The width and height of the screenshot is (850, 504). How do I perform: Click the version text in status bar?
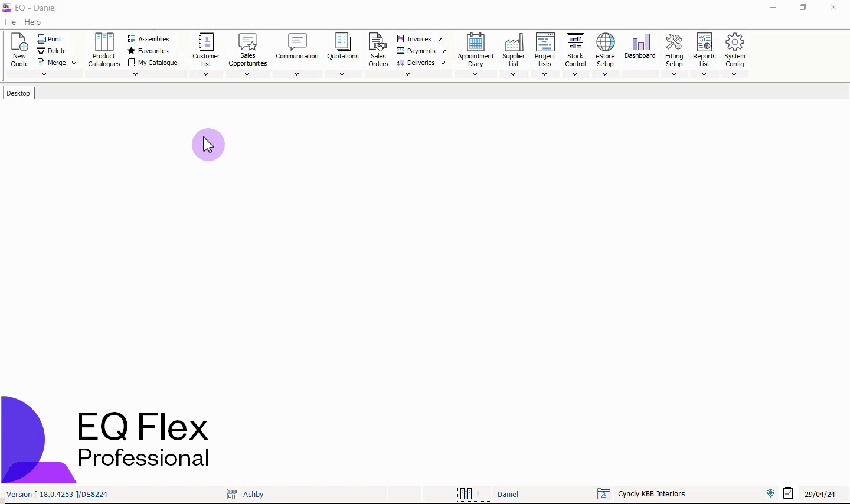pyautogui.click(x=57, y=495)
